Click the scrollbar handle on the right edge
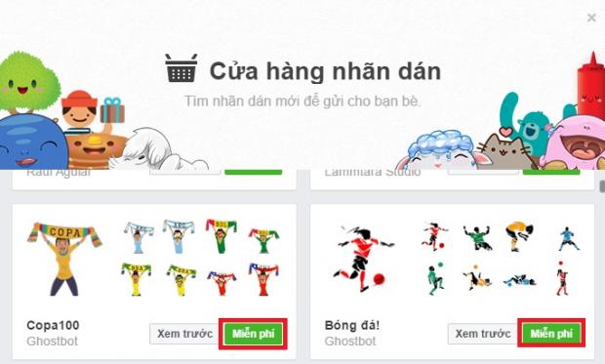 (x=602, y=186)
